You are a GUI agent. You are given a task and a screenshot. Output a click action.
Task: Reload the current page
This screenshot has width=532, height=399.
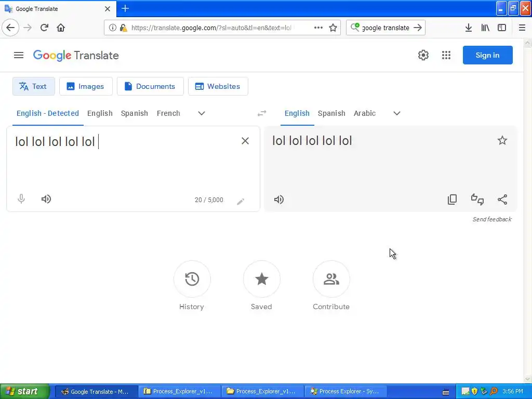click(x=44, y=28)
